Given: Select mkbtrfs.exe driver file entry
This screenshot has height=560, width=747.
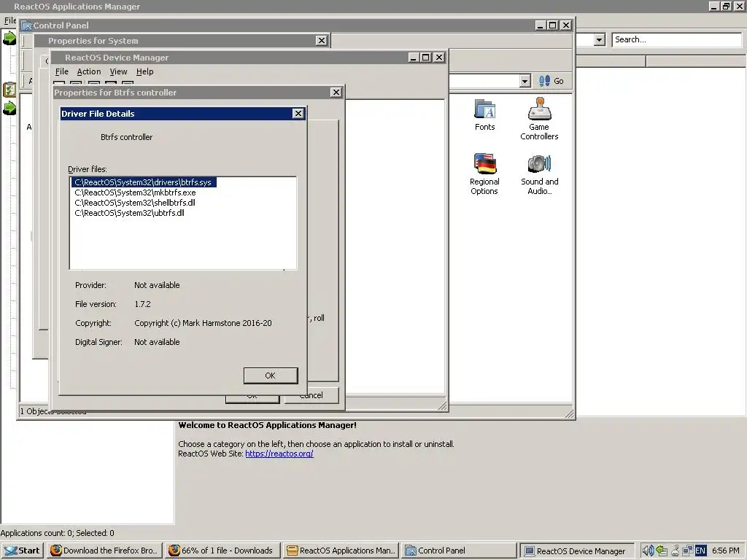Looking at the screenshot, I should click(x=135, y=192).
